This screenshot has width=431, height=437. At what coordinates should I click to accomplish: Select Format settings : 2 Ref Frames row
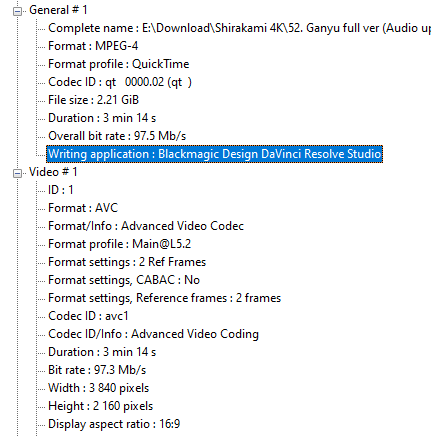point(127,262)
